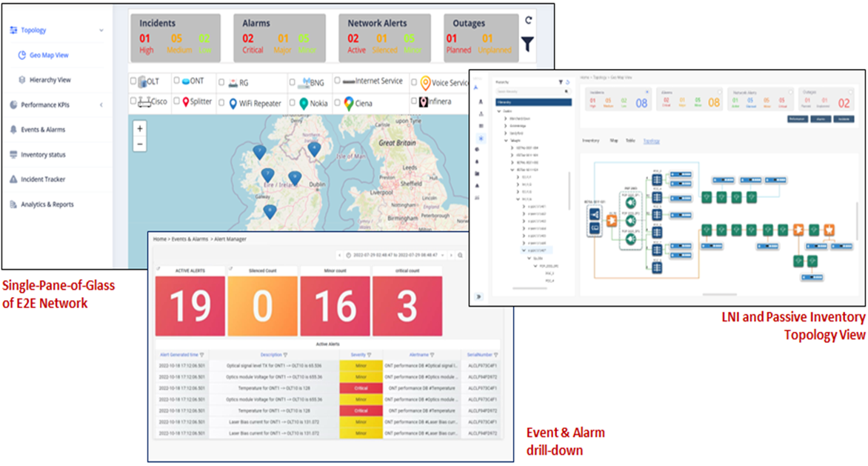The width and height of the screenshot is (868, 466).
Task: Open the Alarms summary card
Action: pyautogui.click(x=279, y=38)
